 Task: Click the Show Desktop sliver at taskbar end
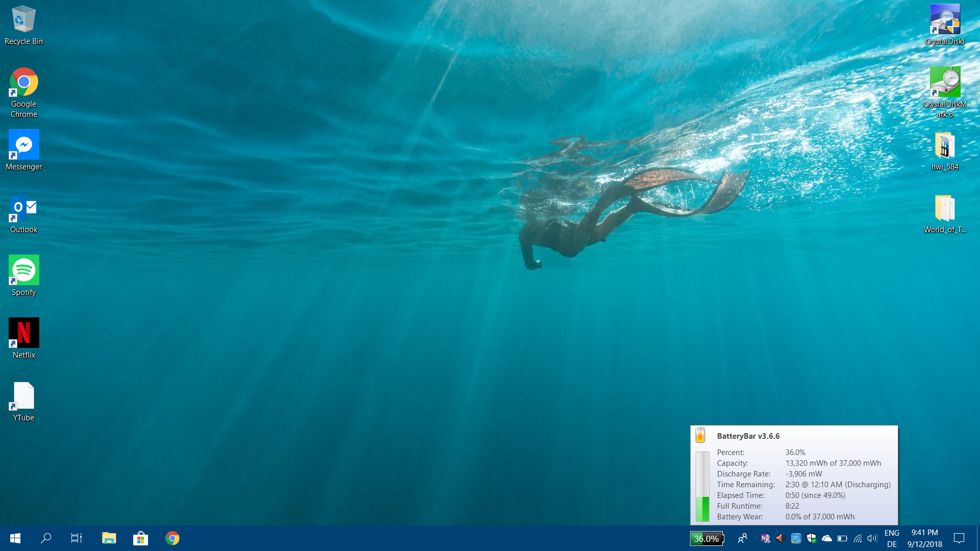click(x=977, y=538)
